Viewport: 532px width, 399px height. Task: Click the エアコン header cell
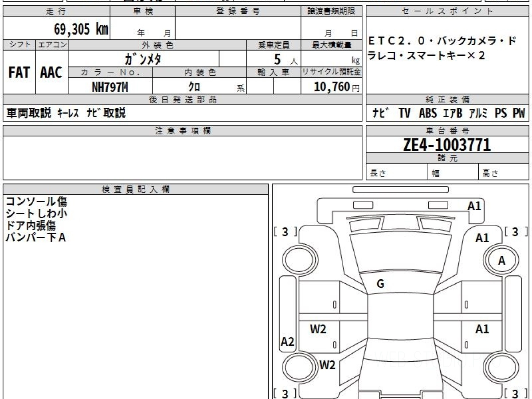[51, 45]
